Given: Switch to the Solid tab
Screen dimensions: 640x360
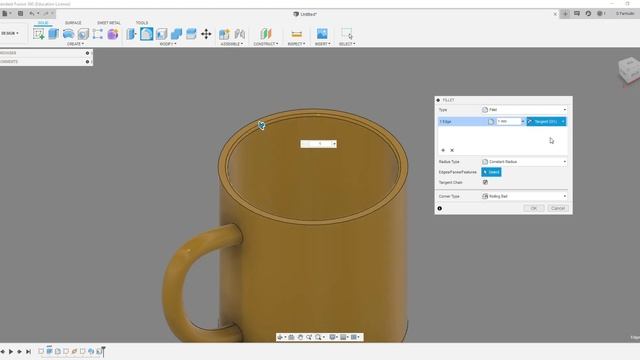Looking at the screenshot, I should [x=43, y=23].
